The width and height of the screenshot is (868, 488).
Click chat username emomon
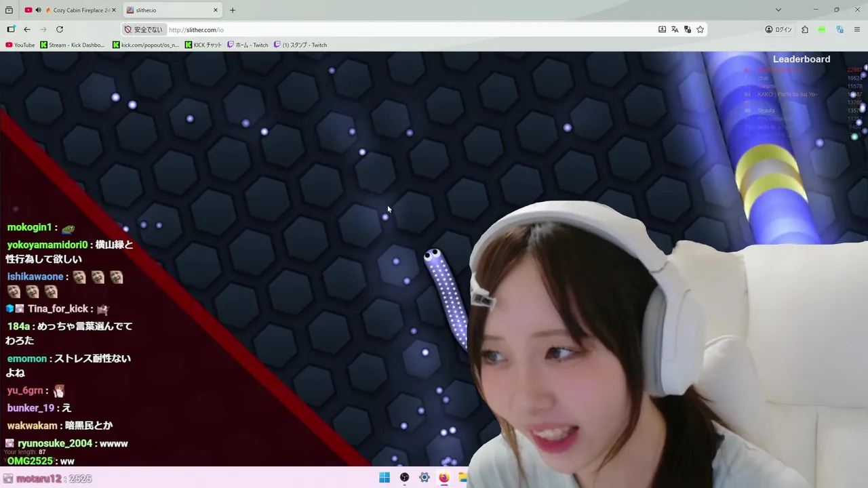point(26,359)
